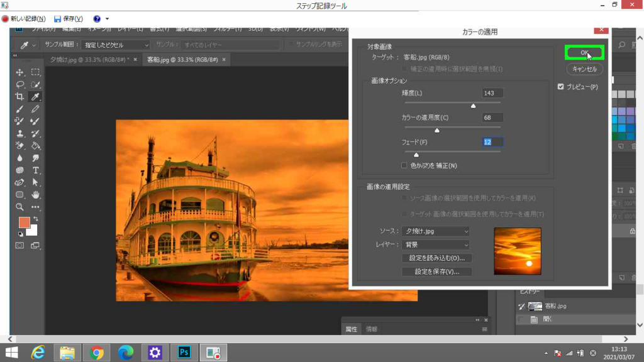
Task: Switch to the 客船.jpg document tab
Action: [x=182, y=60]
